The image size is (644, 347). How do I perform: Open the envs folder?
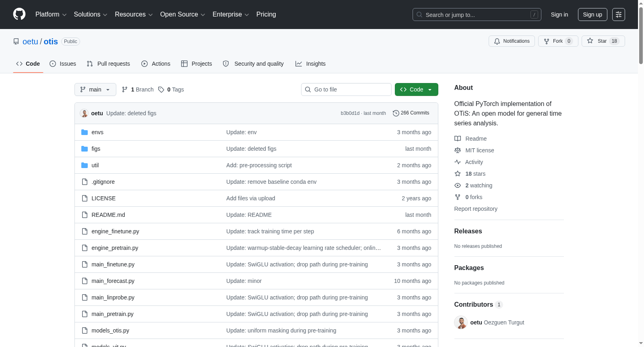click(97, 132)
